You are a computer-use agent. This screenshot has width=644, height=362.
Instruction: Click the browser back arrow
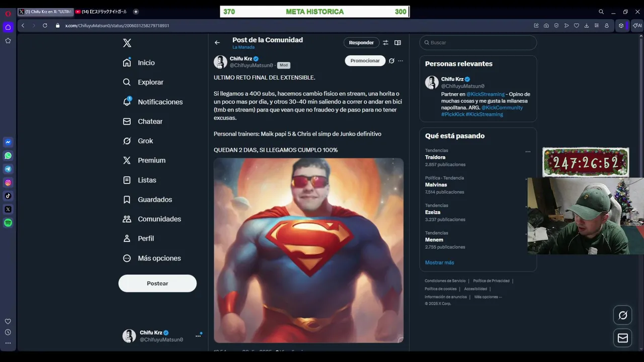[23, 26]
